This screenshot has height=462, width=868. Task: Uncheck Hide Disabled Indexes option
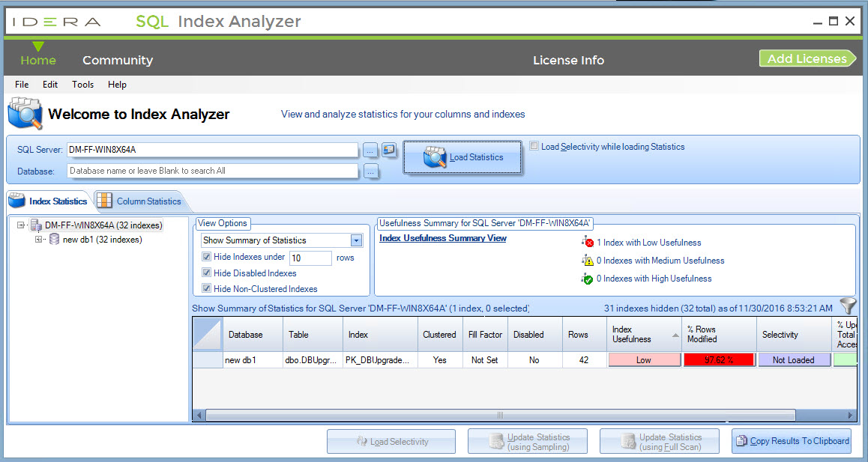point(207,273)
